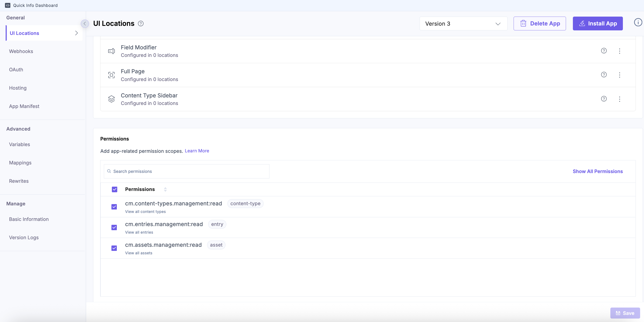Screen dimensions: 644x322
Task: Open the Learn More link
Action: click(x=197, y=151)
